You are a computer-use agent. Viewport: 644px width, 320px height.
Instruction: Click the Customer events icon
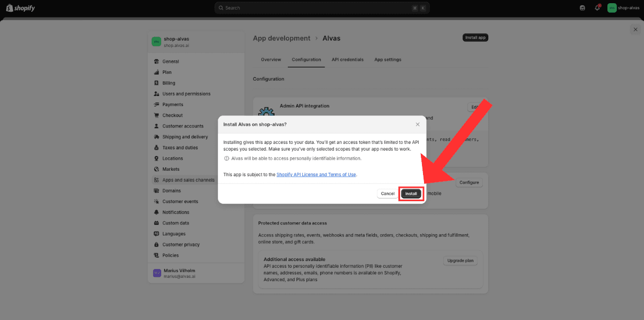(156, 202)
